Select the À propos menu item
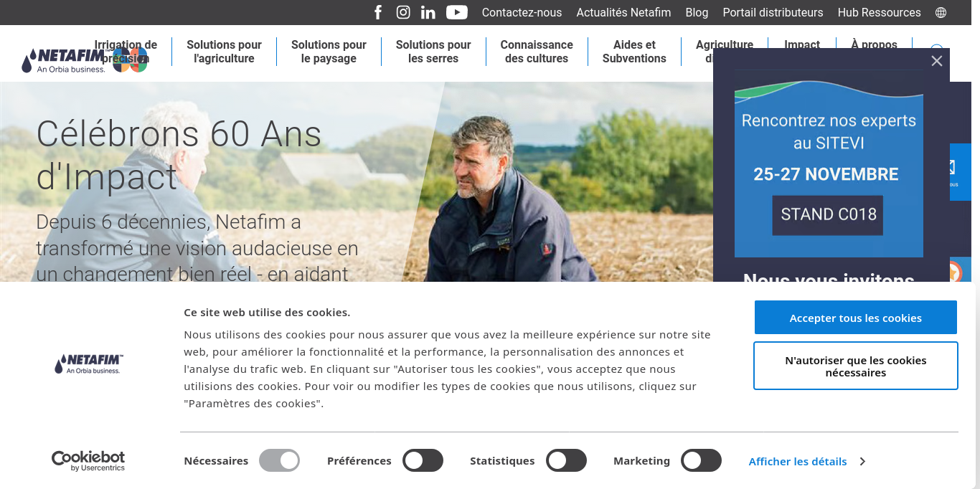This screenshot has height=489, width=980. [x=874, y=44]
